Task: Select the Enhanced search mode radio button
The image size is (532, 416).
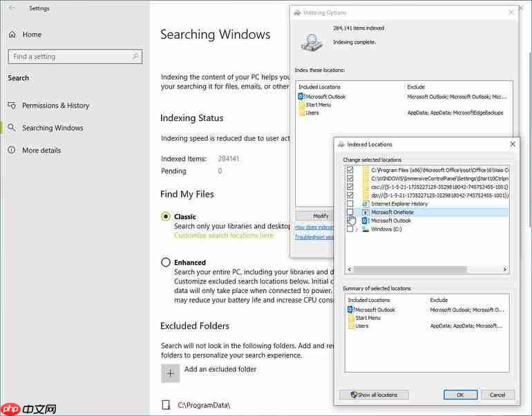Action: (166, 263)
